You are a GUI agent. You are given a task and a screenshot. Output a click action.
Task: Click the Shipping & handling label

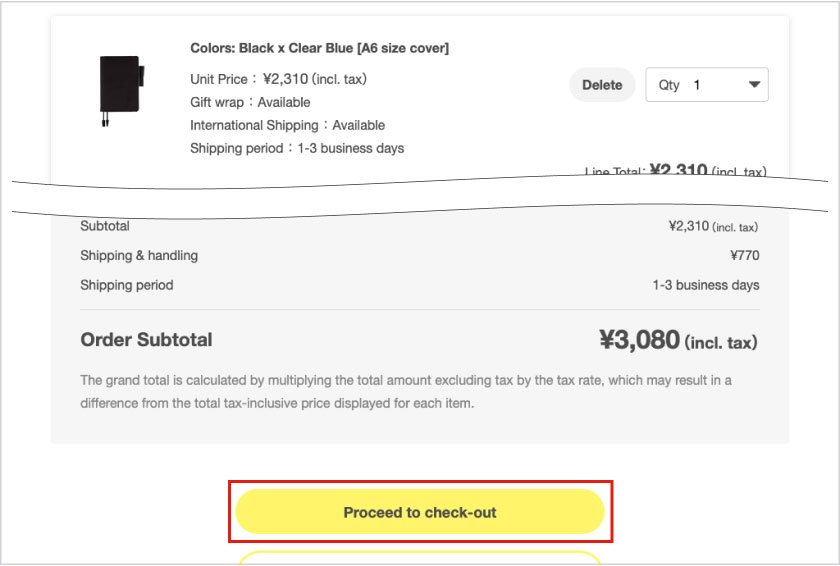click(139, 255)
